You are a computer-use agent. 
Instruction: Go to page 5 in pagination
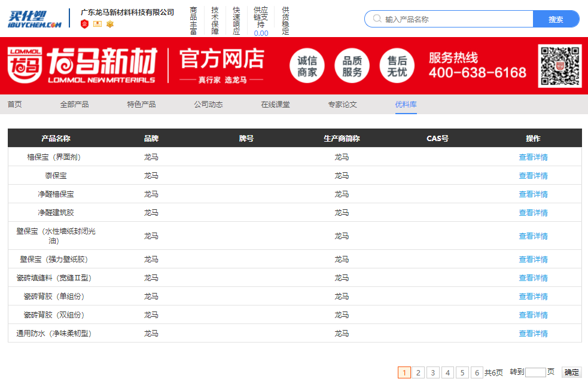462,372
